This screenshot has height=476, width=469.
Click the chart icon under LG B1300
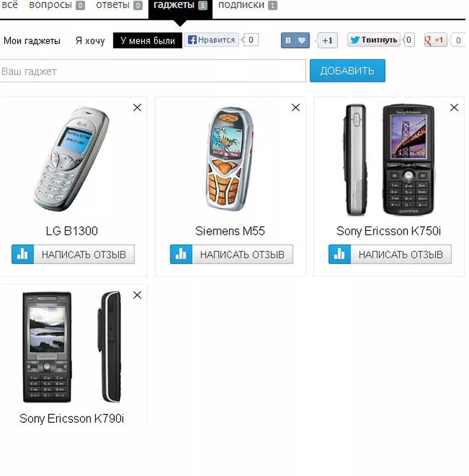pos(23,254)
